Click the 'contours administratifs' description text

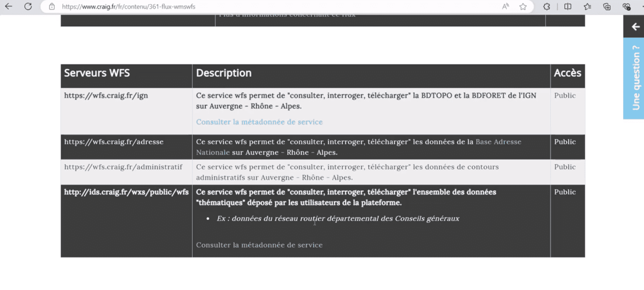[x=347, y=172]
